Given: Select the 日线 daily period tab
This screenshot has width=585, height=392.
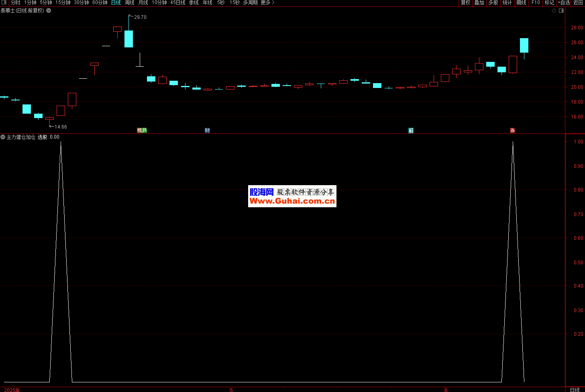Looking at the screenshot, I should point(116,3).
